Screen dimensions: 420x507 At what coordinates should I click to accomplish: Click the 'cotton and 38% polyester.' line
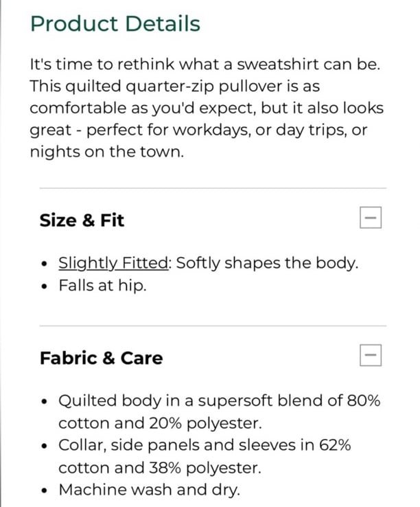(160, 468)
